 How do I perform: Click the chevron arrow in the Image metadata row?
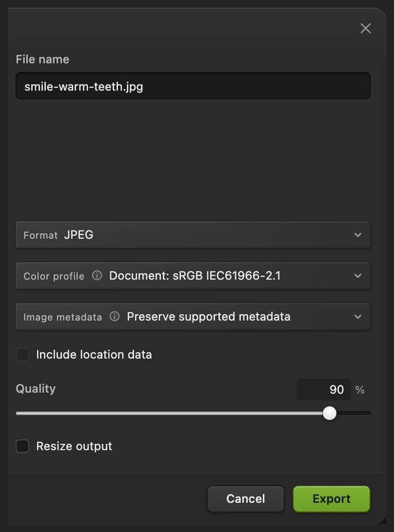coord(357,317)
